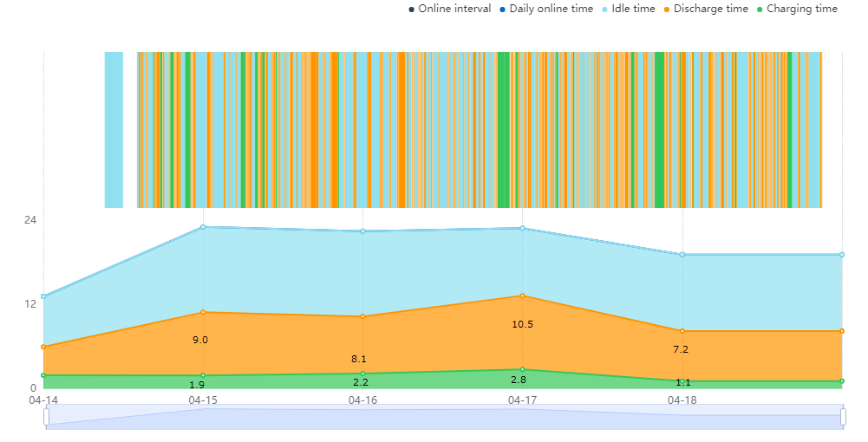Hide the Charging time series in the legend
868x442 pixels.
797,9
